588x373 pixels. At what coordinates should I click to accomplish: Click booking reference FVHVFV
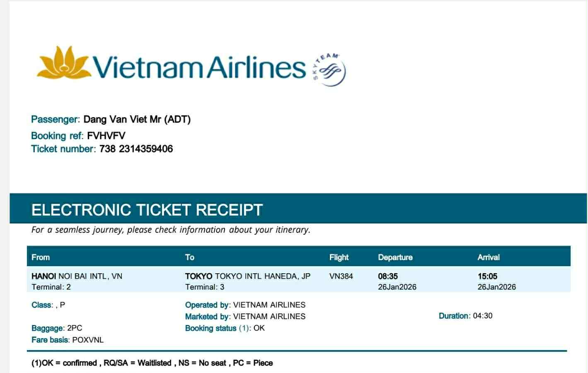[106, 136]
